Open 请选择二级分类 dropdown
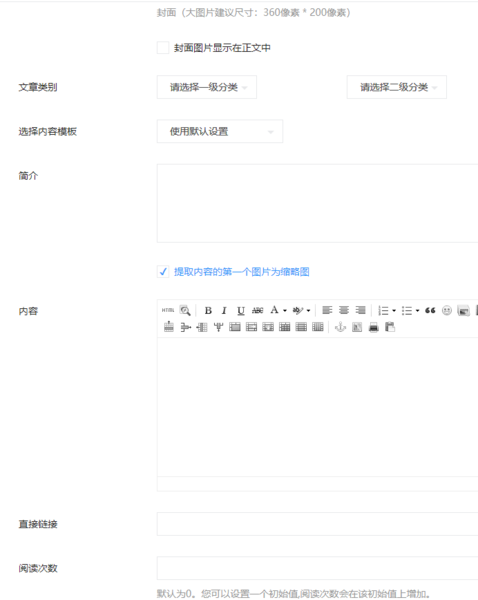The image size is (478, 600). [396, 87]
